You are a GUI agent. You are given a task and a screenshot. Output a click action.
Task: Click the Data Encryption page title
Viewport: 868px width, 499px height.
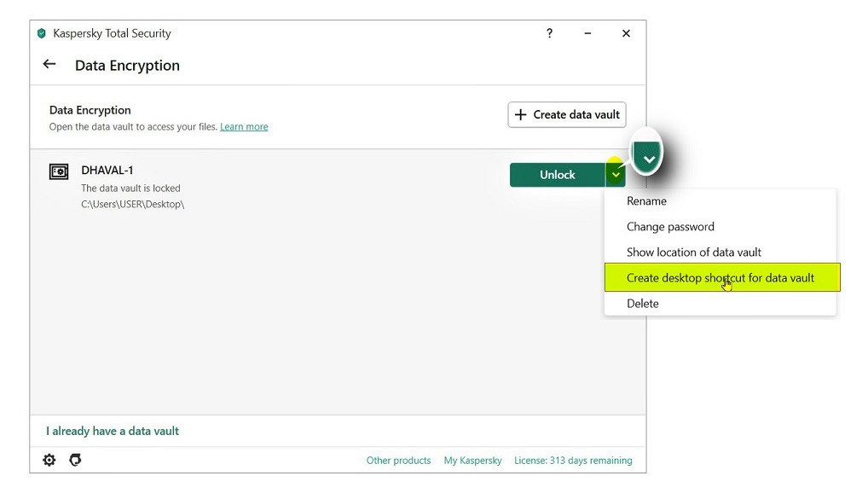pyautogui.click(x=127, y=66)
